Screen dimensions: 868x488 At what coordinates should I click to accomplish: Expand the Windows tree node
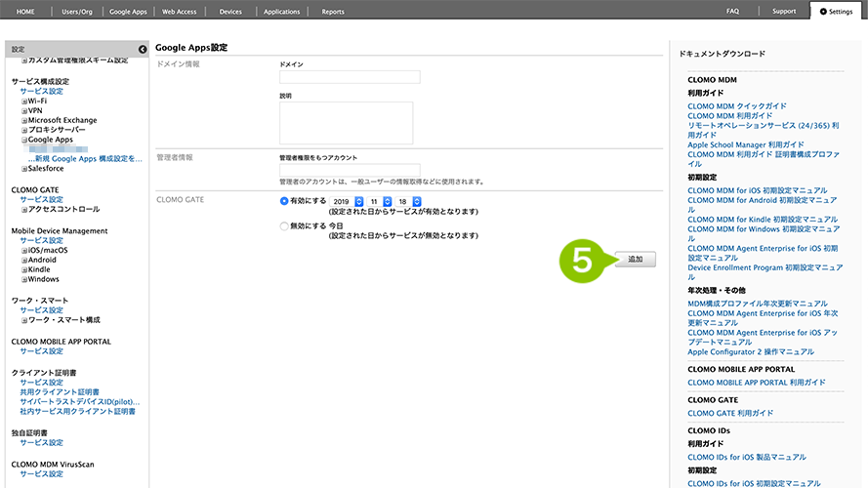(x=24, y=279)
